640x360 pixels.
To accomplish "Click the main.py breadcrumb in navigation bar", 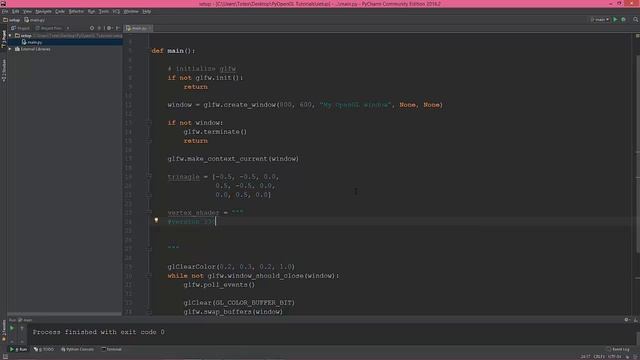I will 34,20.
